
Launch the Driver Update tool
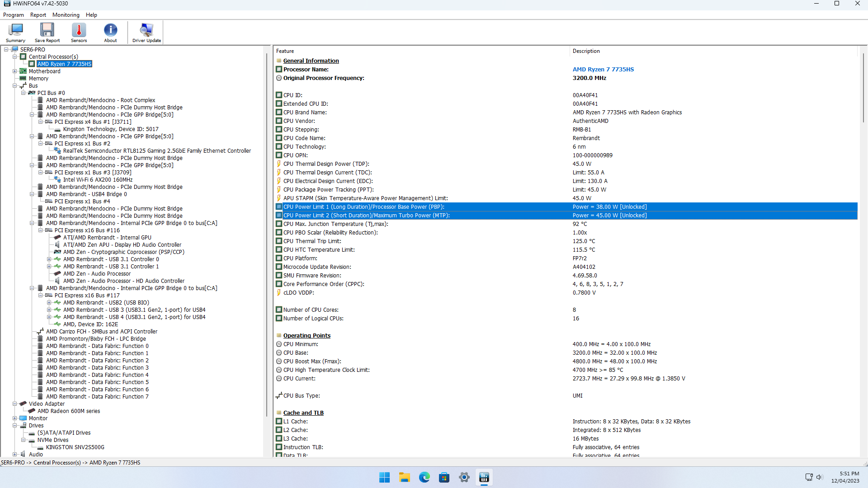146,33
